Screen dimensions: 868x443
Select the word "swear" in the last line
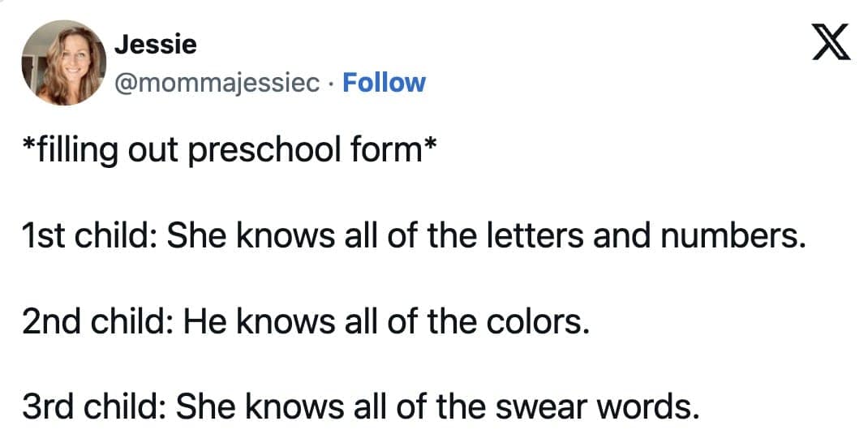click(x=539, y=406)
